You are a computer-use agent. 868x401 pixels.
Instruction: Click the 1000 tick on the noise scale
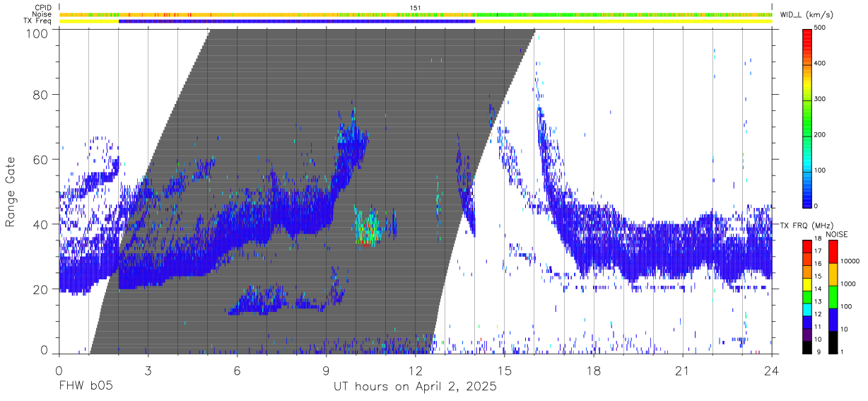[x=848, y=284]
